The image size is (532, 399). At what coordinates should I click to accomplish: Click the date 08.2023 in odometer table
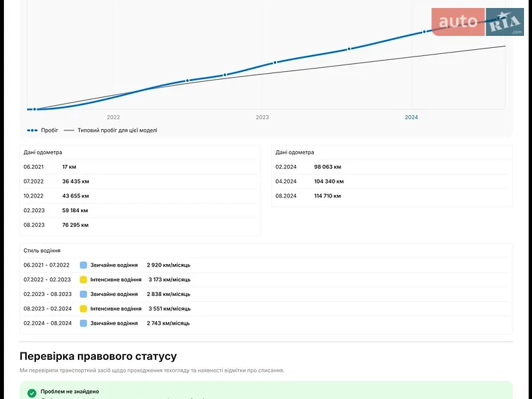[34, 225]
